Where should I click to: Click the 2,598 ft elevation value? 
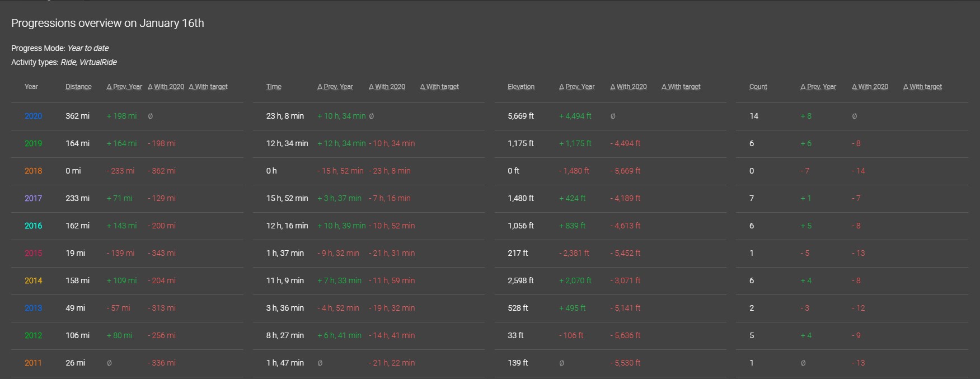pyautogui.click(x=521, y=280)
